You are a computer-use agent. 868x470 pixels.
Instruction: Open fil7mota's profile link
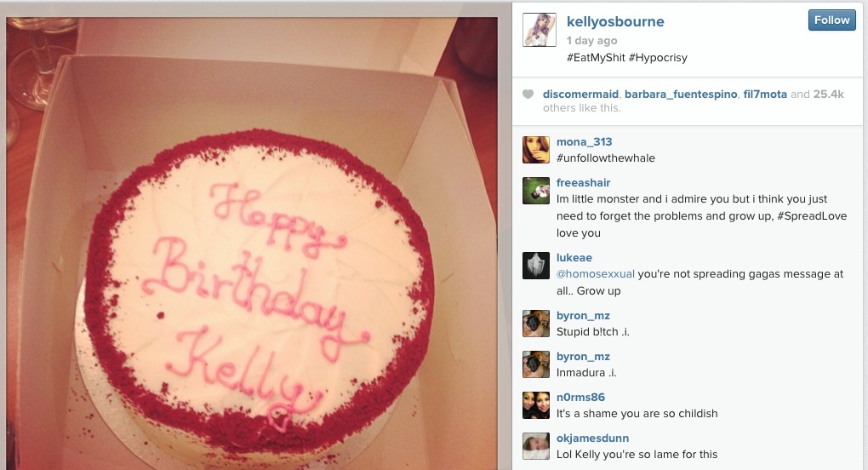tap(765, 95)
